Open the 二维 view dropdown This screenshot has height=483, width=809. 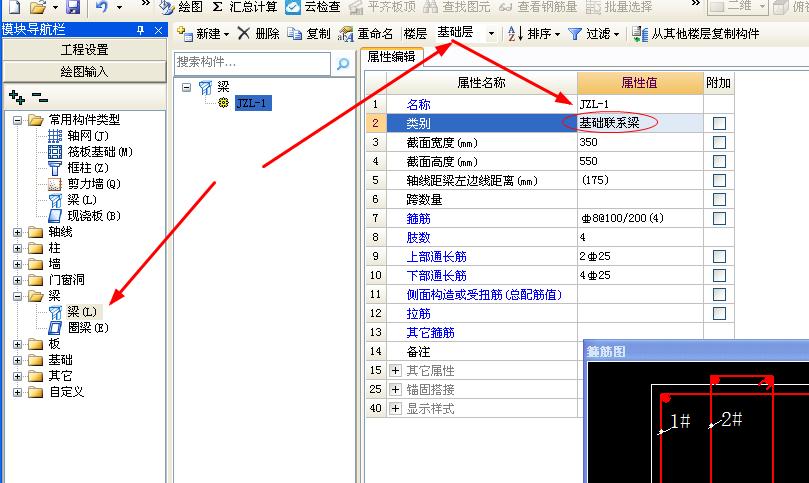pos(762,7)
